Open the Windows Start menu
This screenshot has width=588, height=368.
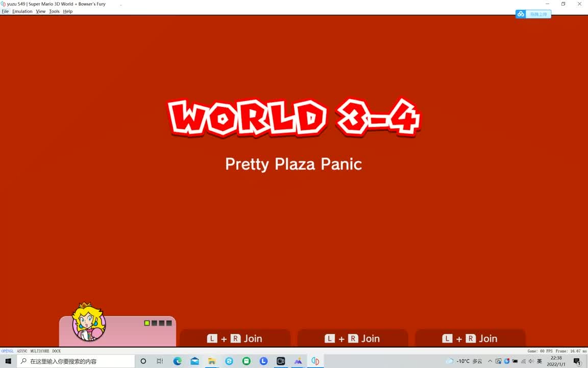click(x=8, y=361)
